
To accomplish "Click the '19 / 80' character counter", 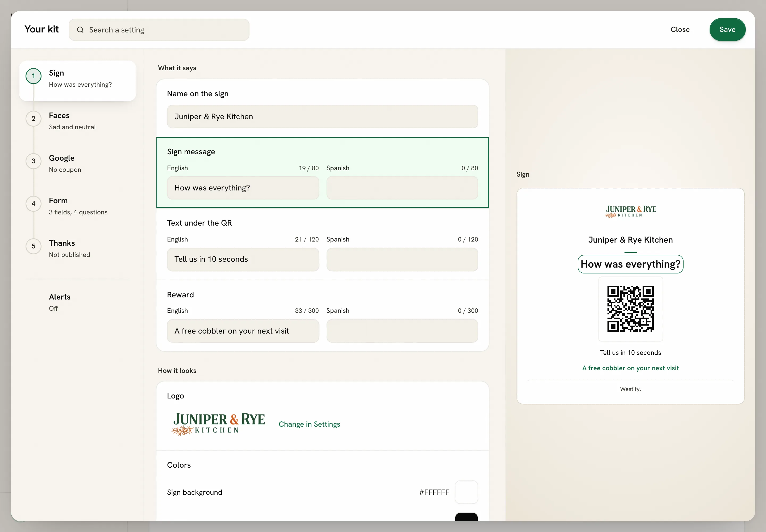I will tap(309, 168).
